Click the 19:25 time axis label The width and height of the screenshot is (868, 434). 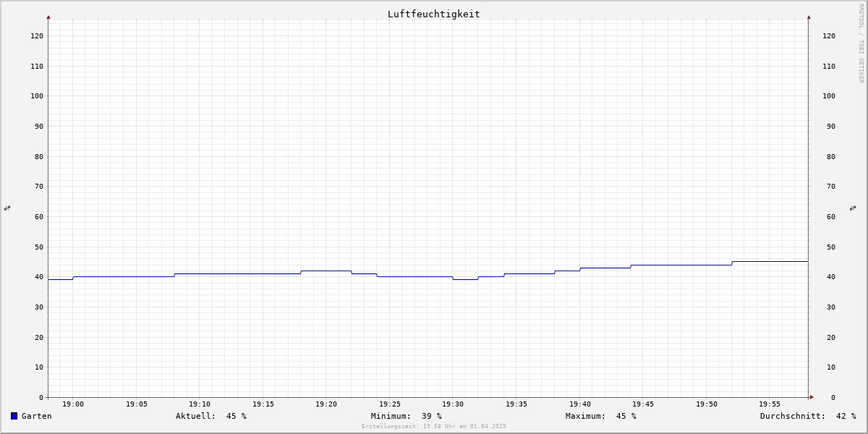[x=390, y=404]
